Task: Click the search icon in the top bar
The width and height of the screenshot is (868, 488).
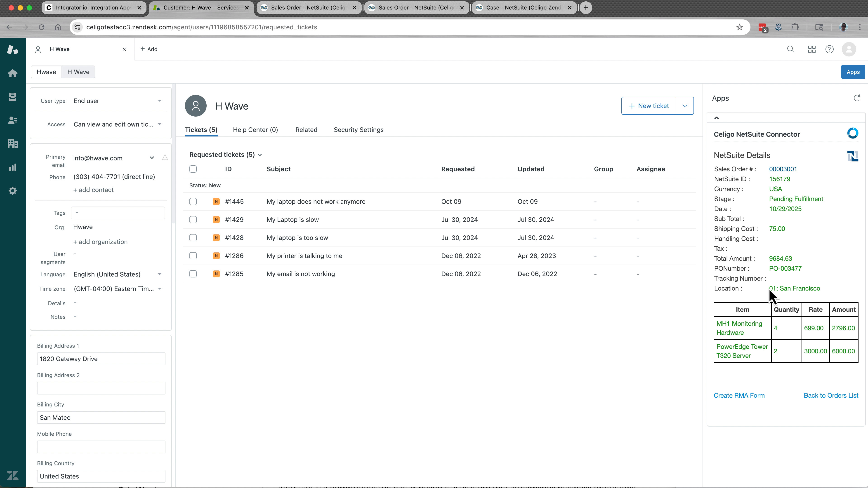Action: [791, 49]
